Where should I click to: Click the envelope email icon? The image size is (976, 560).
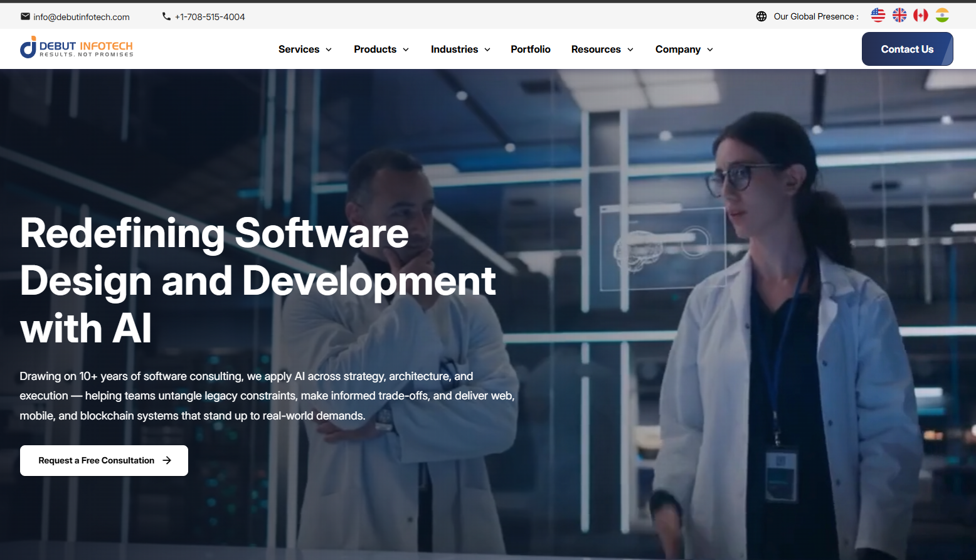(25, 16)
